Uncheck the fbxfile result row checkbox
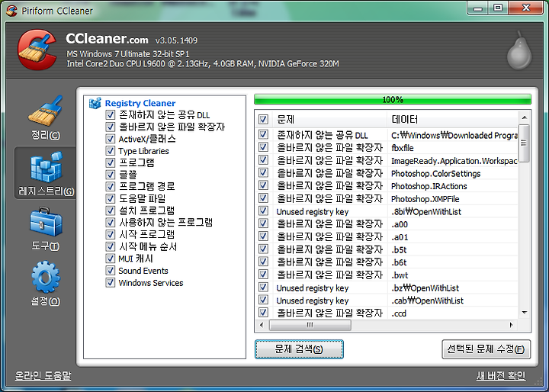The image size is (549, 392). pos(263,147)
